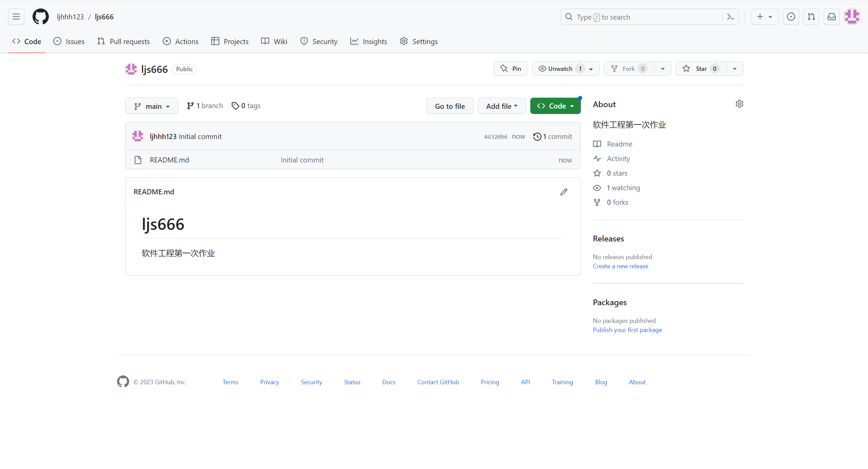This screenshot has width=868, height=469.
Task: Click Create a new release link
Action: click(x=620, y=266)
